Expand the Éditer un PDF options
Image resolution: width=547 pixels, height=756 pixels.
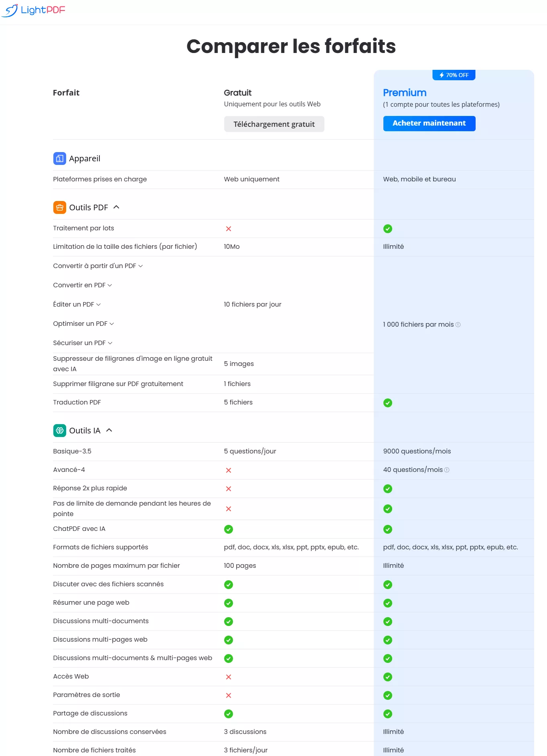(99, 305)
